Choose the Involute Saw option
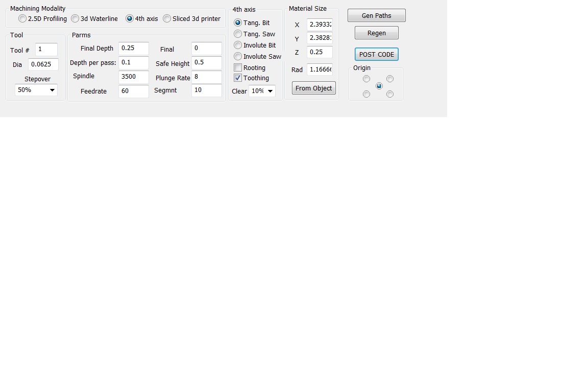The width and height of the screenshot is (588, 368). (238, 57)
